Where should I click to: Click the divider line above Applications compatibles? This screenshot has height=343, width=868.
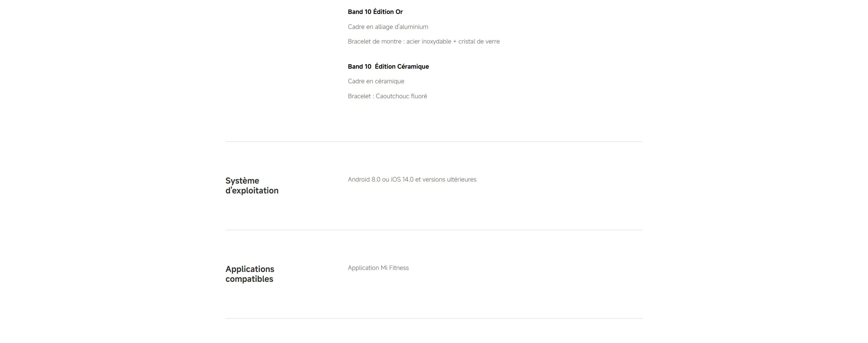point(434,230)
